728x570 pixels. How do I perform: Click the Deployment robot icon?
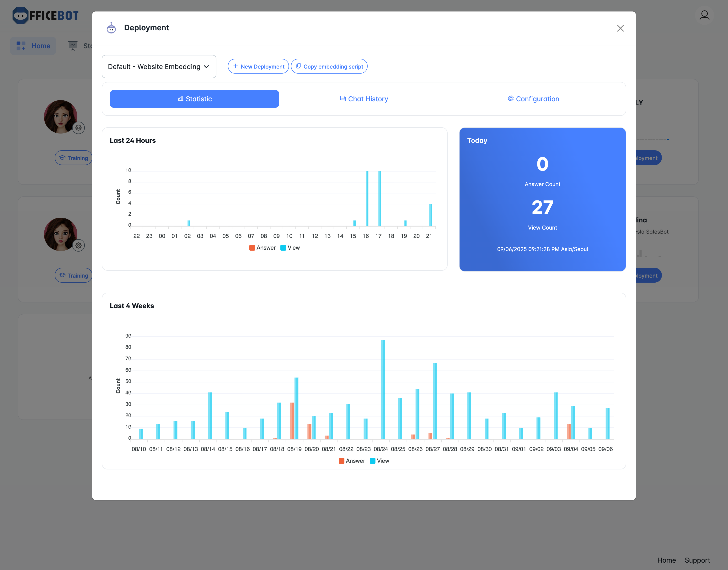[111, 28]
